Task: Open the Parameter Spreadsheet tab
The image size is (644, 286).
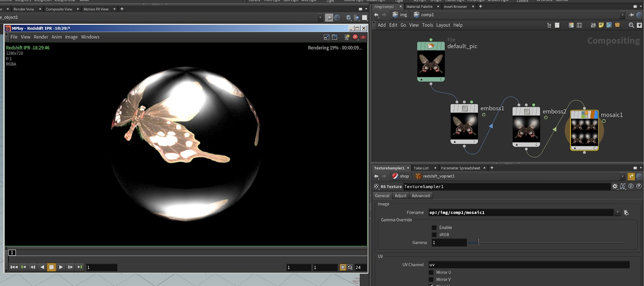Action: (x=460, y=168)
